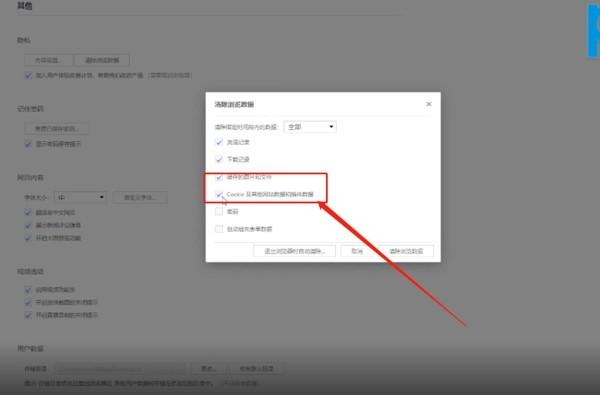This screenshot has width=600, height=395.
Task: Close the 清除浏览数据 dialog with X
Action: [x=429, y=104]
